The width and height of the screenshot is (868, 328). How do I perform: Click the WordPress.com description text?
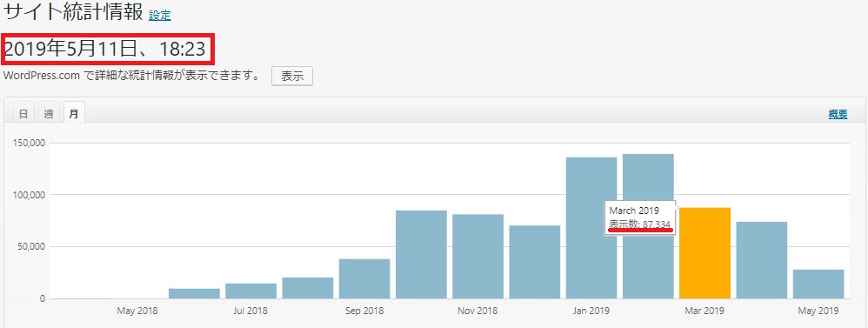131,77
